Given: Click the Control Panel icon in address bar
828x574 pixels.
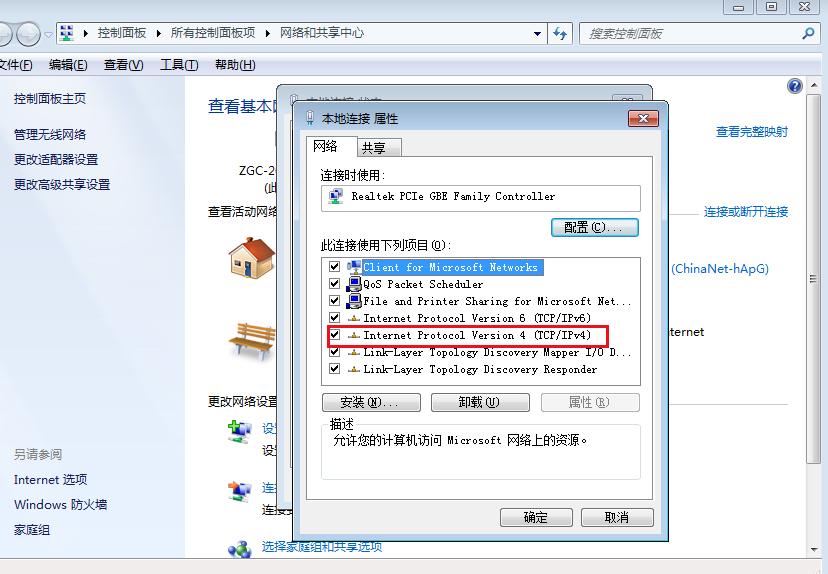Looking at the screenshot, I should 67,33.
